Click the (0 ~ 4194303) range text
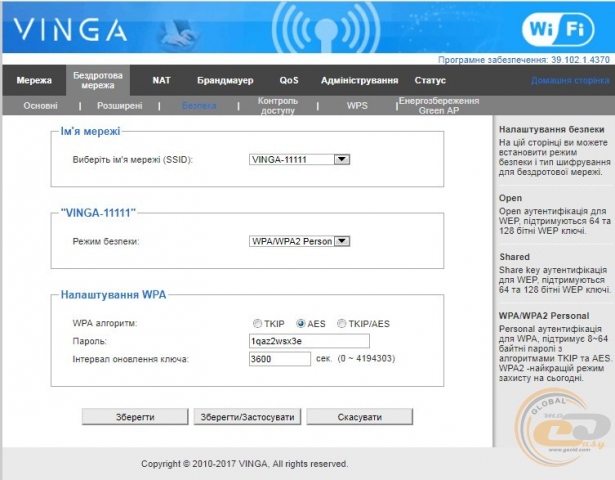The height and width of the screenshot is (480, 615). pyautogui.click(x=366, y=358)
